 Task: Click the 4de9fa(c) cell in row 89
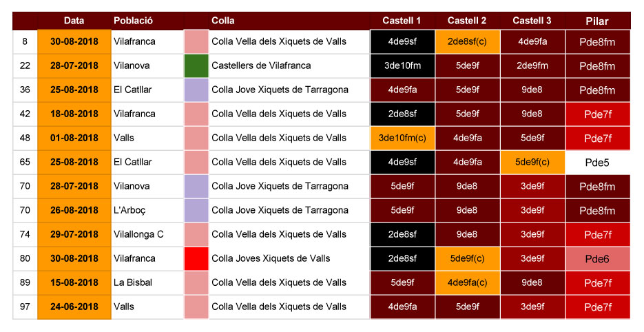click(468, 282)
